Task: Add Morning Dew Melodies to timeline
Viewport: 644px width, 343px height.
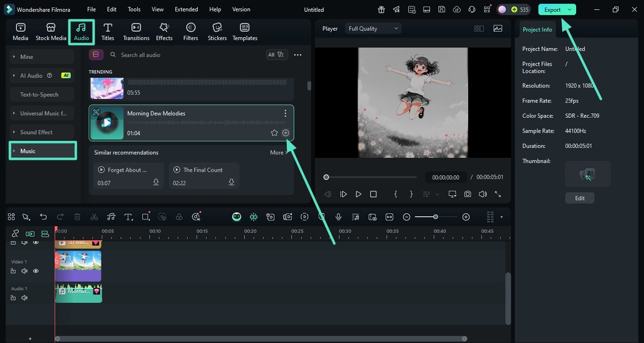Action: pyautogui.click(x=285, y=133)
